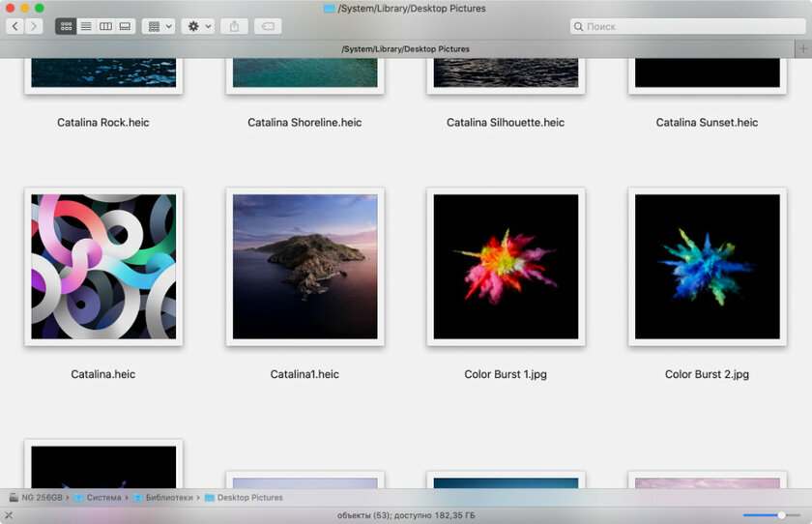Select the Catalina.heic thumbnail

pos(103,266)
